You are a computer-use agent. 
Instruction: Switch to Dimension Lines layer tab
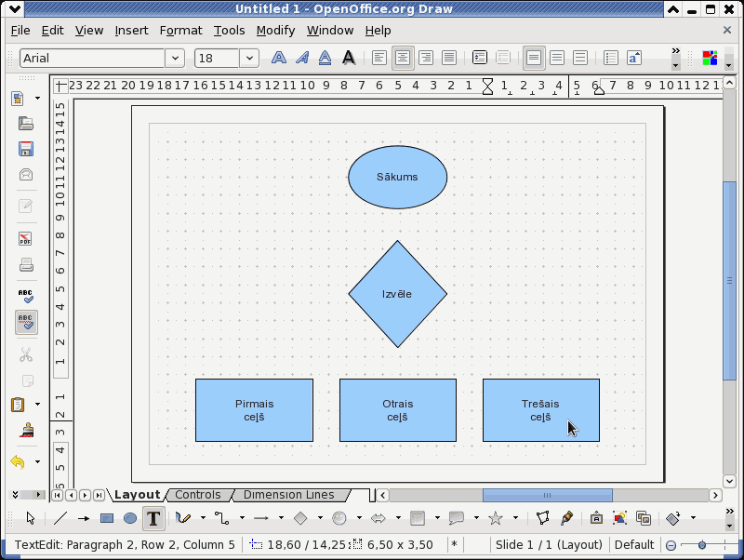(x=289, y=495)
